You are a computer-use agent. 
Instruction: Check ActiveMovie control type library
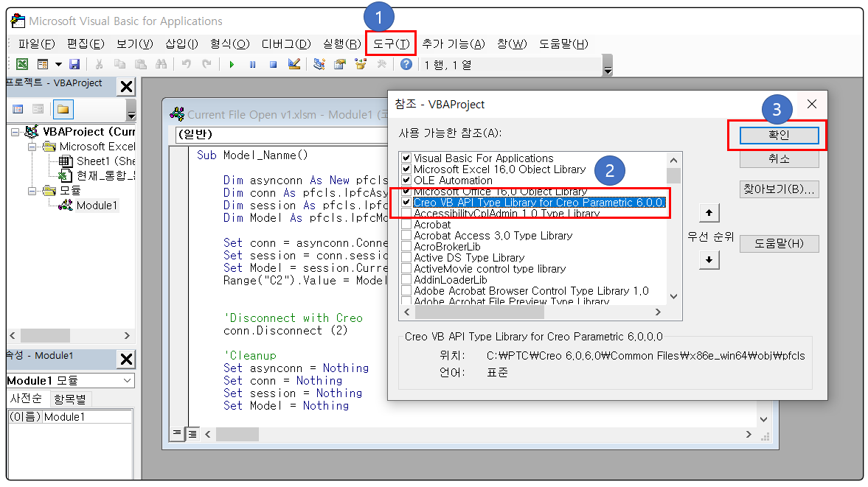point(406,269)
